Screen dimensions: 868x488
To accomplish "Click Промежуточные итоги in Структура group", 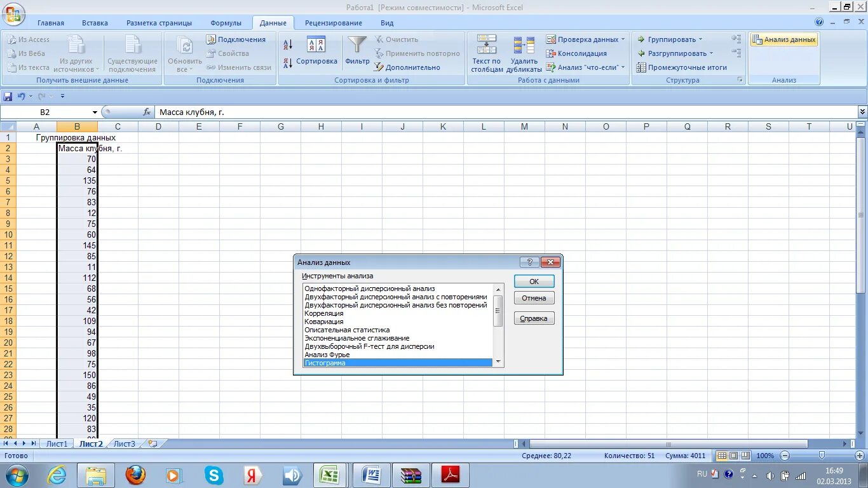I will point(682,67).
